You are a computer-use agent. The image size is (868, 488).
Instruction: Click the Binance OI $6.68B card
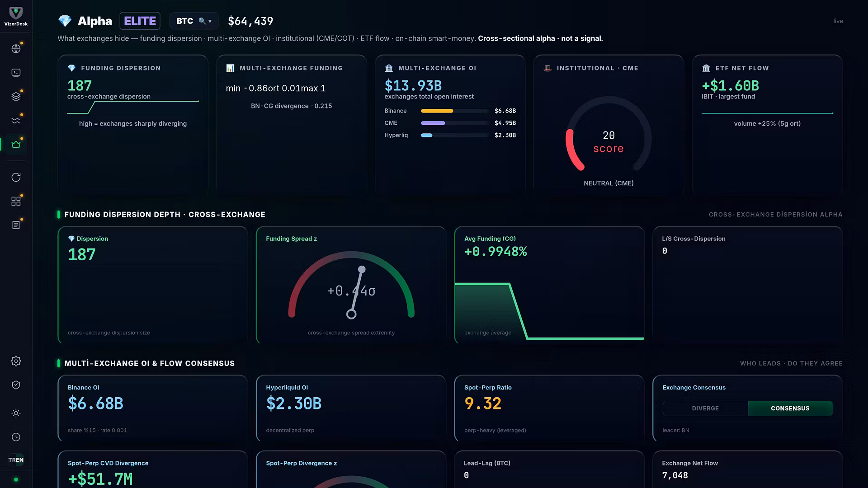point(153,408)
